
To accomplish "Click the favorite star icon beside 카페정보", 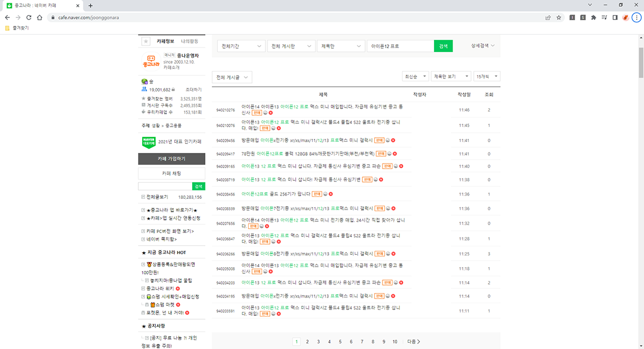I will (x=146, y=41).
